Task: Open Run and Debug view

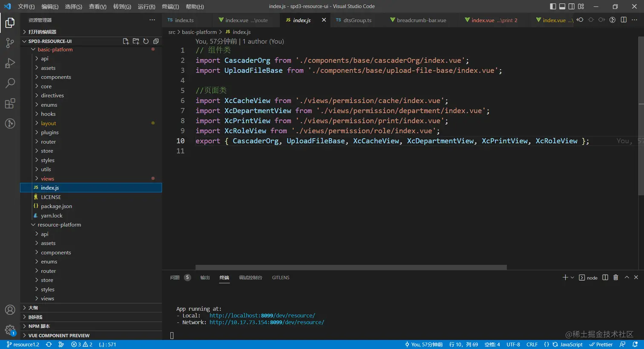Action: tap(10, 63)
